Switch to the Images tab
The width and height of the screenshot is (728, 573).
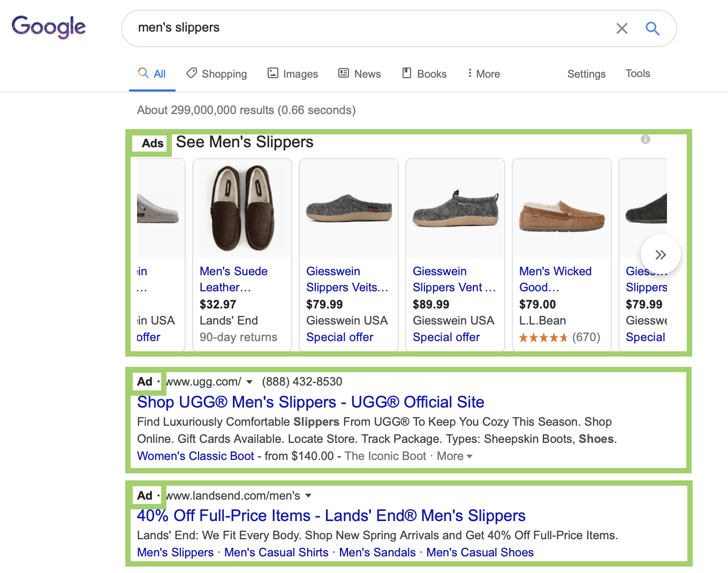[293, 74]
